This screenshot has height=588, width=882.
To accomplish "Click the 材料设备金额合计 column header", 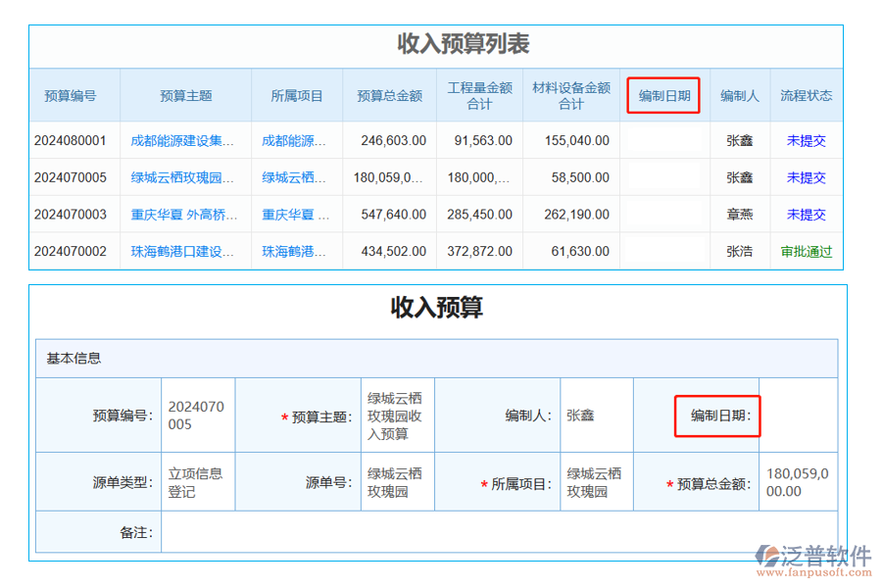I will click(x=570, y=96).
